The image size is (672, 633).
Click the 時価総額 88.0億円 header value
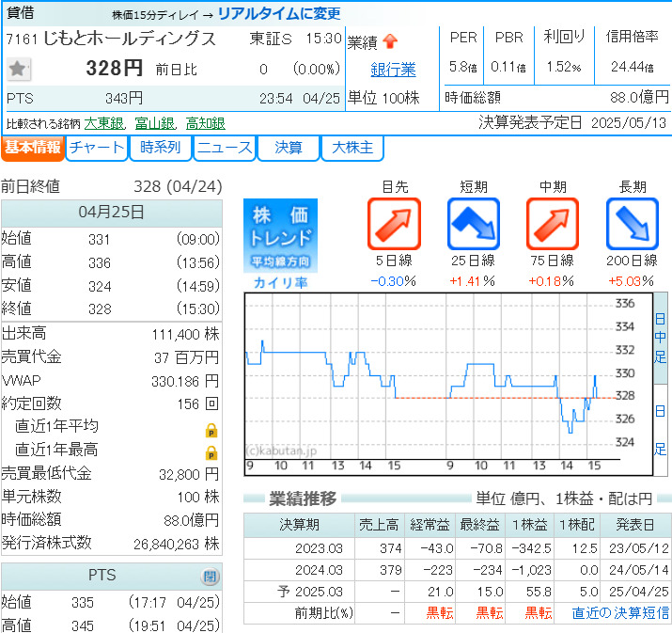pyautogui.click(x=639, y=97)
